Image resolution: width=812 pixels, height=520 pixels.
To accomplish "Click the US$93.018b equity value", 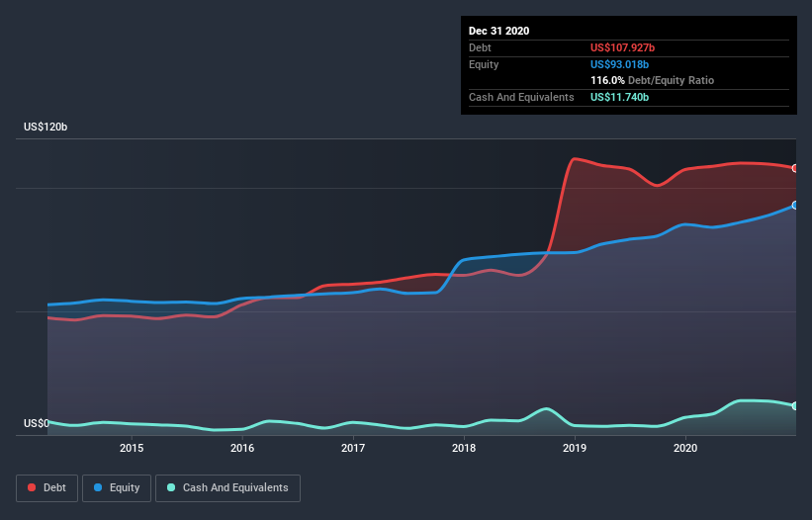I will click(619, 64).
